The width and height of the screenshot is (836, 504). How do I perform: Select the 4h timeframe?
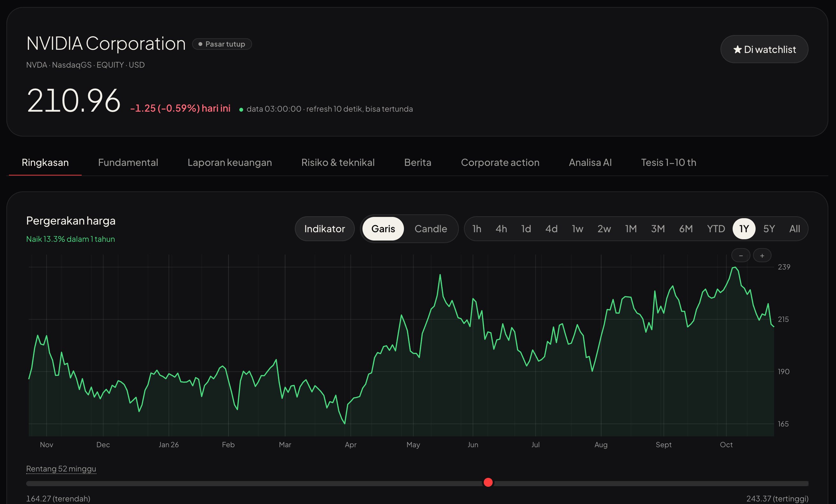[501, 229]
